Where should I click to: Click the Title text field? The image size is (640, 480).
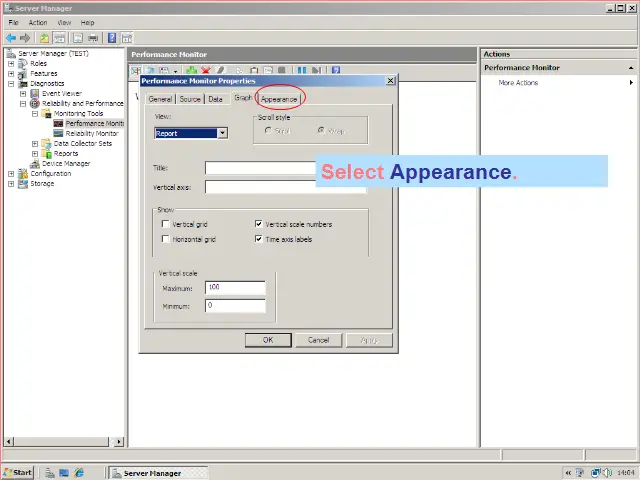pos(260,168)
